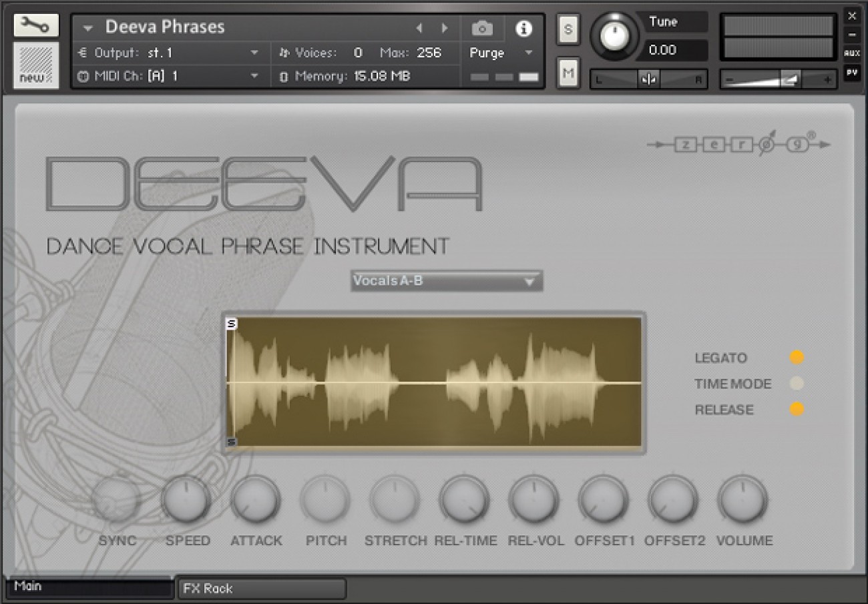Image resolution: width=868 pixels, height=604 pixels.
Task: Solo the Deeva Phrases instrument
Action: tap(568, 29)
